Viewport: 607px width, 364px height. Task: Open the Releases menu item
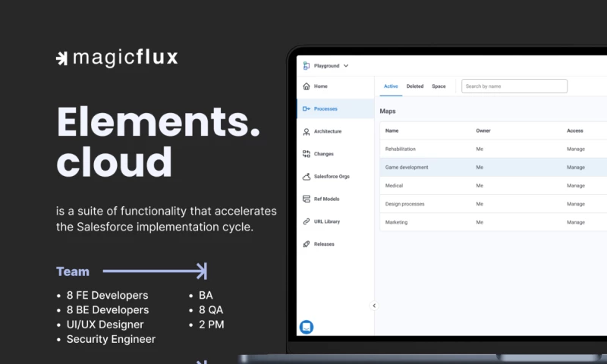[x=335, y=244]
